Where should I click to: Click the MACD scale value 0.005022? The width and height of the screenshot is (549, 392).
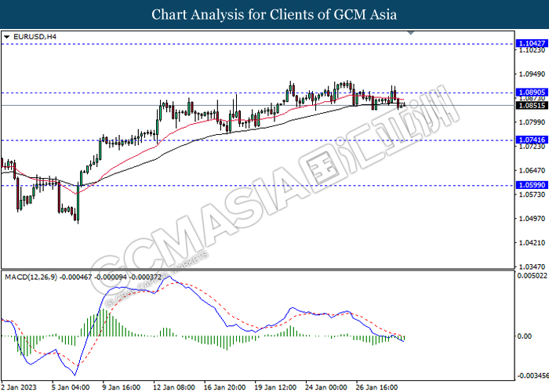pyautogui.click(x=533, y=276)
